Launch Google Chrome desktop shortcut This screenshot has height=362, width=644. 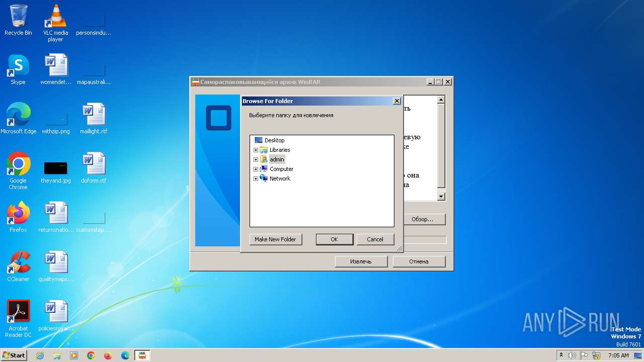click(x=18, y=171)
